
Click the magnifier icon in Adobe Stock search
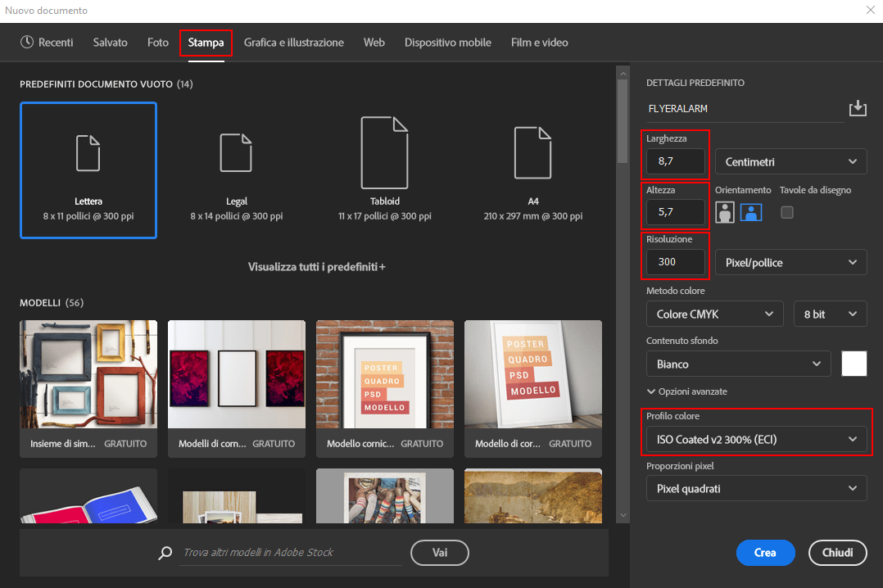click(x=165, y=553)
